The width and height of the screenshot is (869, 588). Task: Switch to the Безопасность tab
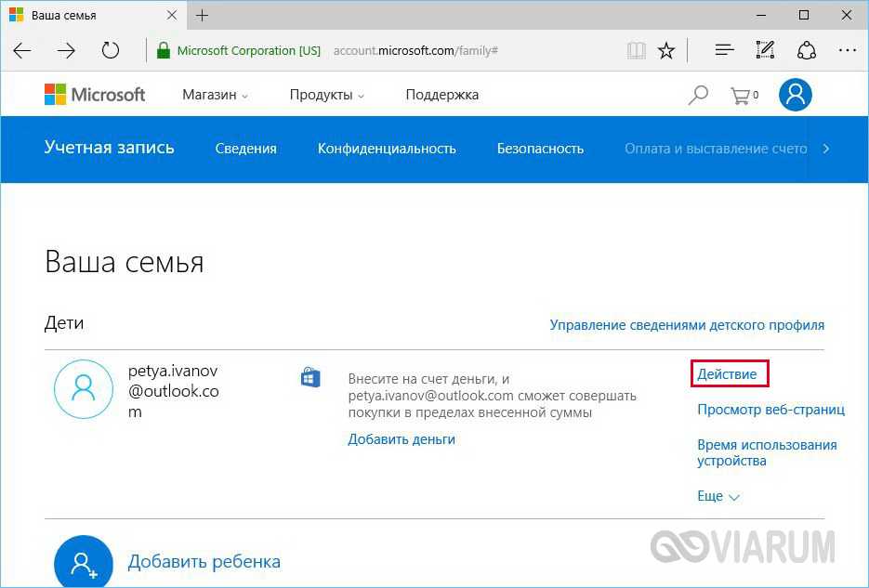(x=540, y=149)
